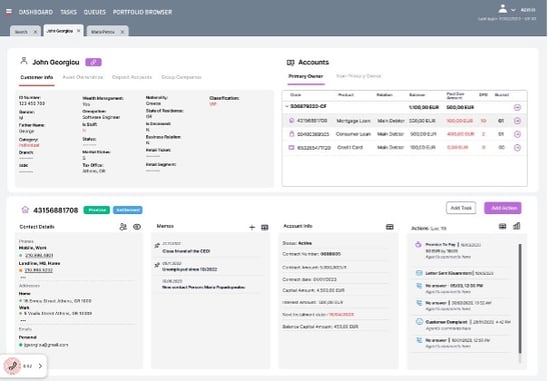548x381 pixels.
Task: Click the purple link badge beside John Georgiou
Action: tap(93, 62)
